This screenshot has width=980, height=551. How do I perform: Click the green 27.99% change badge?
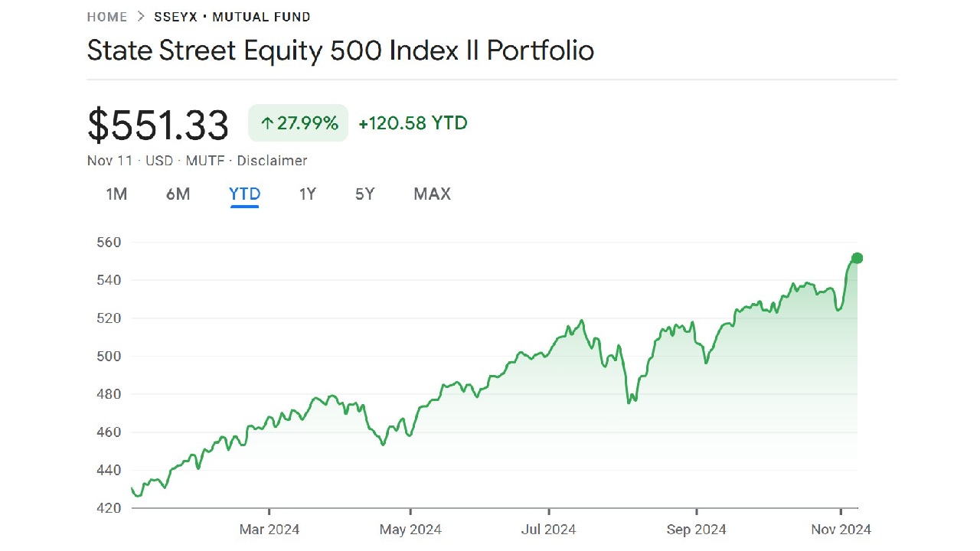pos(299,123)
